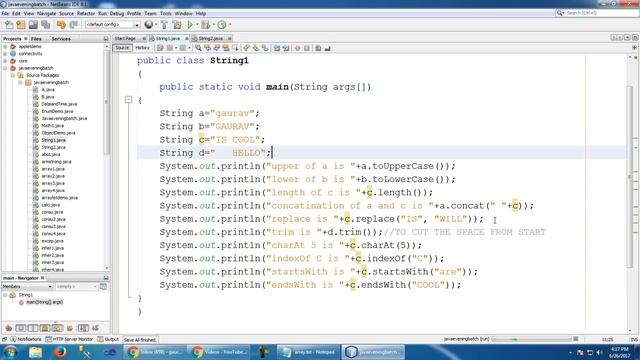Click the red macro record icon
This screenshot has width=640, height=360.
pos(298,48)
